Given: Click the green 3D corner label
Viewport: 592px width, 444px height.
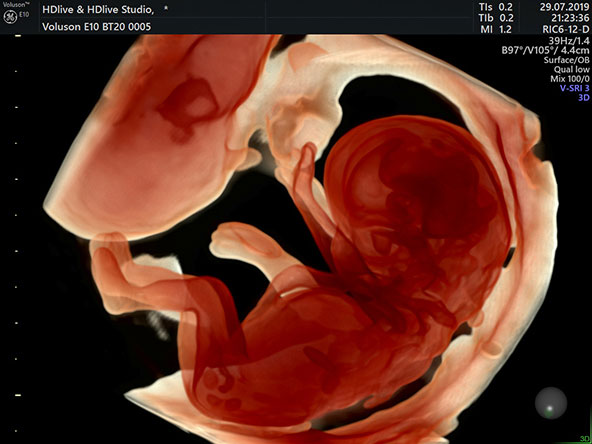Looking at the screenshot, I should (586, 439).
